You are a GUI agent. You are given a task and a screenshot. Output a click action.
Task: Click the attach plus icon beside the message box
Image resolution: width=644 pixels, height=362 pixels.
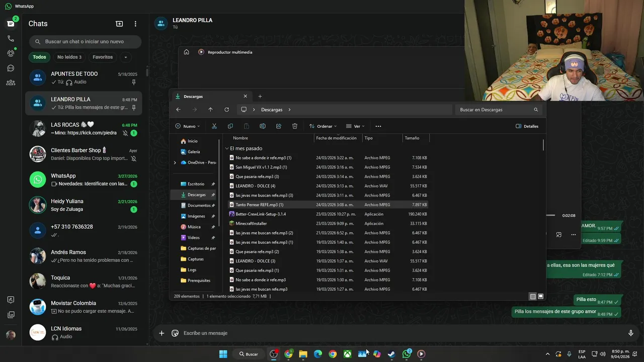162,333
